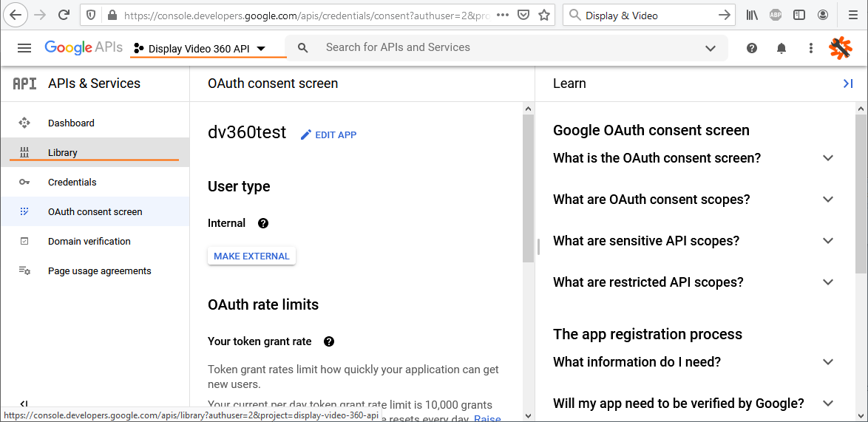Click the MAKE EXTERNAL button
This screenshot has width=868, height=422.
point(251,256)
